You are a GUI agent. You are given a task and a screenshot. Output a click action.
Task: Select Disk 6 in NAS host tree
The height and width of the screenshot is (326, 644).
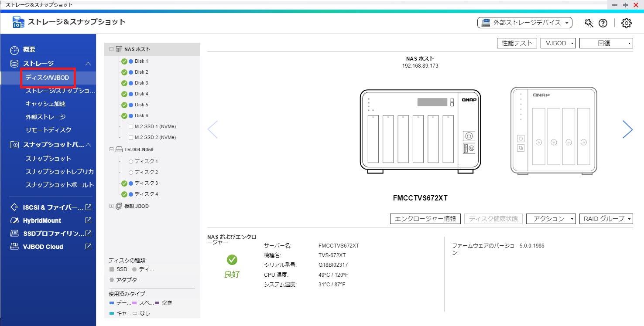(141, 115)
